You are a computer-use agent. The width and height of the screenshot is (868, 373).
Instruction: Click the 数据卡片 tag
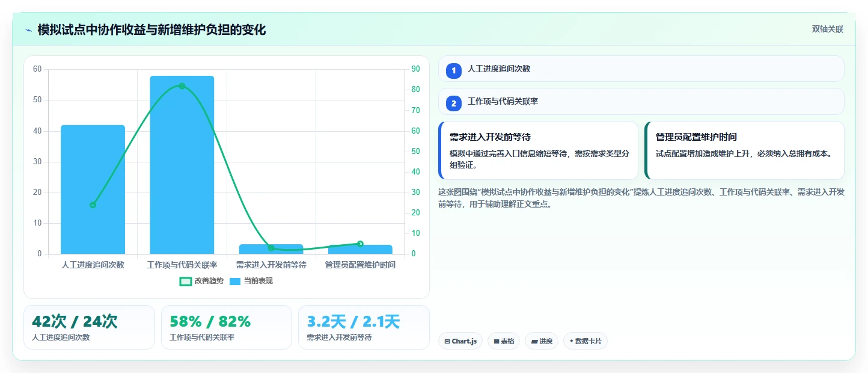click(585, 341)
